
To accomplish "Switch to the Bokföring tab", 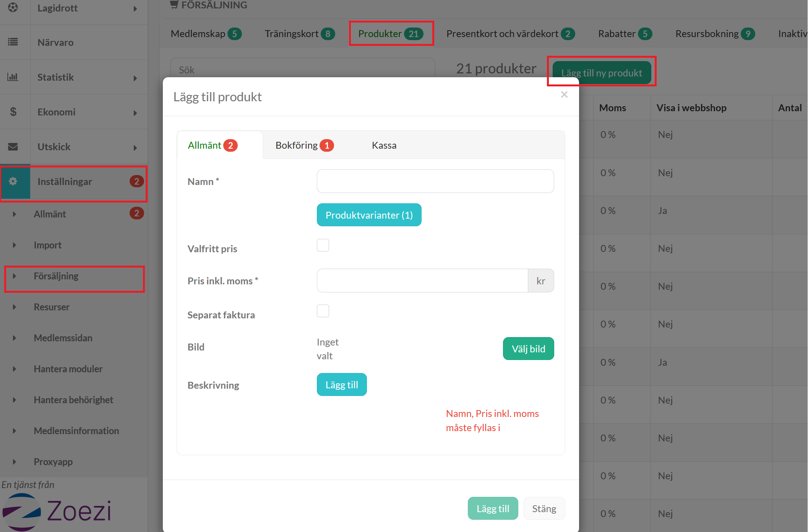I will (304, 145).
